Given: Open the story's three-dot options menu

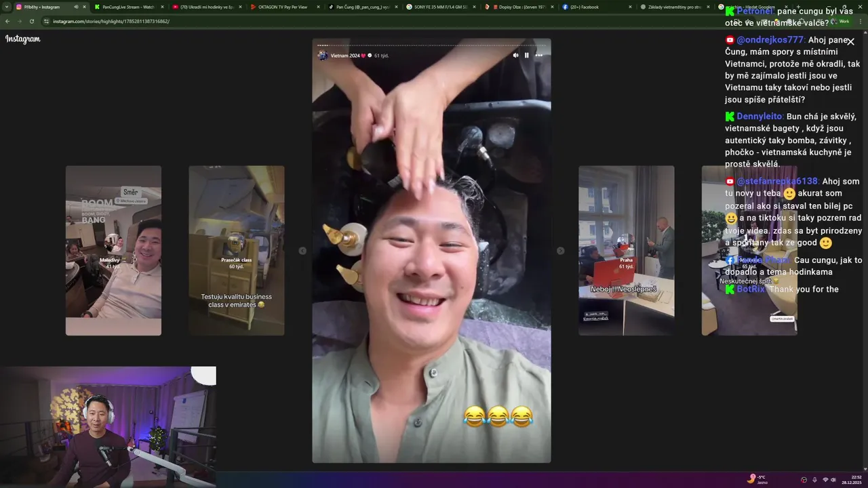Looking at the screenshot, I should [539, 56].
